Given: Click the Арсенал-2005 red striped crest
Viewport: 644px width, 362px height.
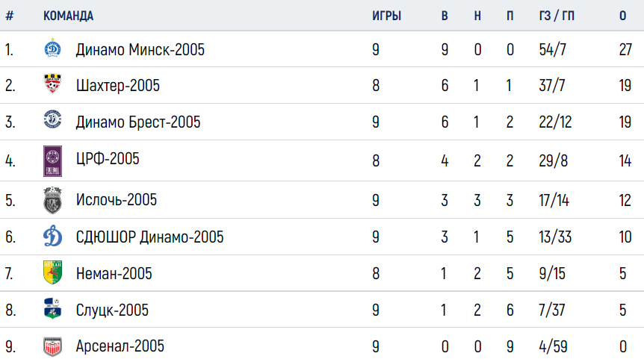Looking at the screenshot, I should coord(52,347).
